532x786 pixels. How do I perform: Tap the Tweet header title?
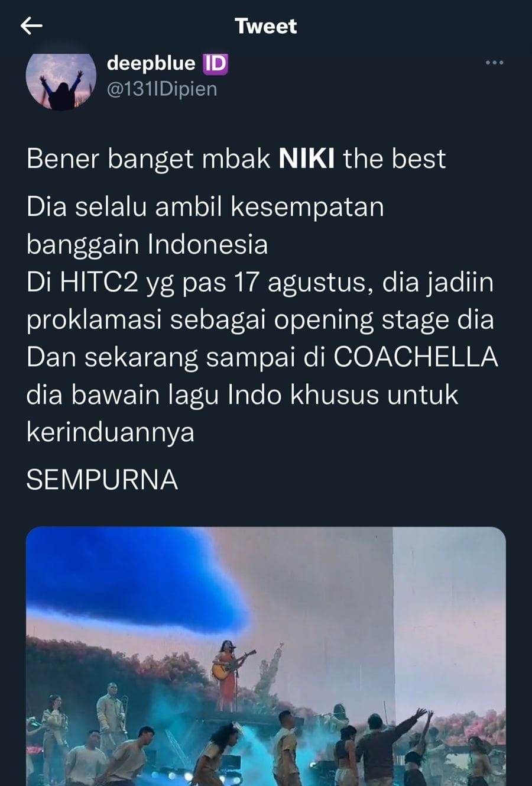click(x=265, y=25)
